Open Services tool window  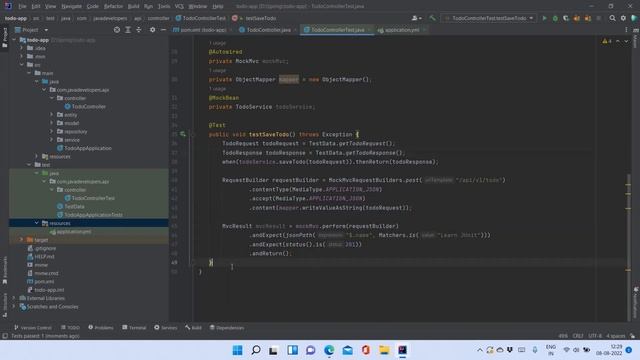[166, 327]
